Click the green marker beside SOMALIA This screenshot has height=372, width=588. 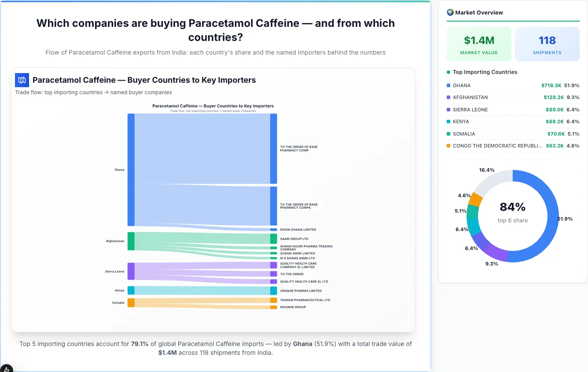448,134
